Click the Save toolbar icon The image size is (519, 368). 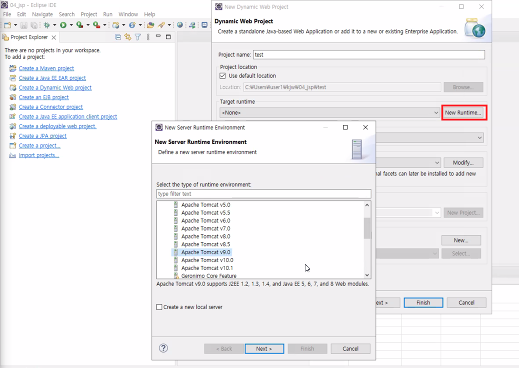click(24, 25)
